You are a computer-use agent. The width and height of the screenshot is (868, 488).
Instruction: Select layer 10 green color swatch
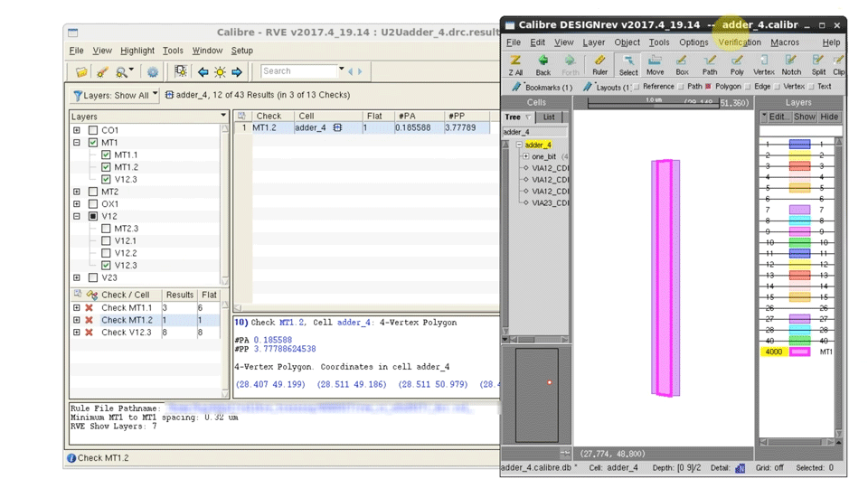pyautogui.click(x=799, y=242)
